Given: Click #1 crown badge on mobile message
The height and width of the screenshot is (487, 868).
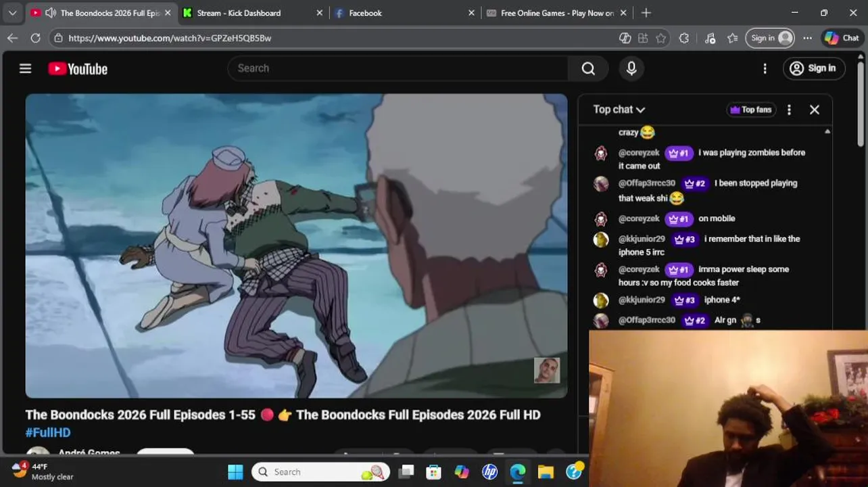Looking at the screenshot, I should (x=677, y=219).
